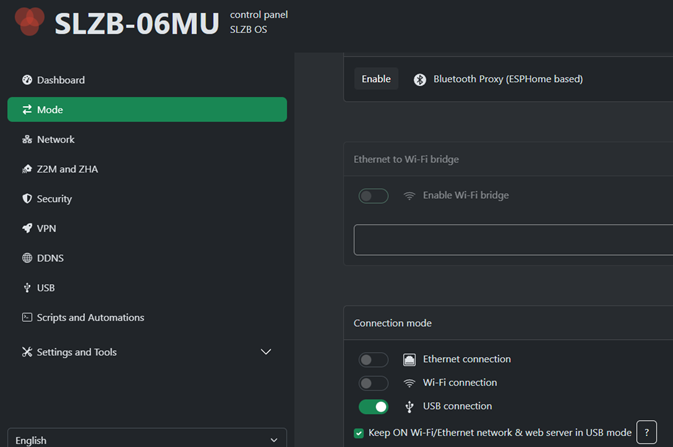Open the Ethernet to Wi-Fi bridge dropdown field
Viewport: 673px width, 447px height.
512,240
